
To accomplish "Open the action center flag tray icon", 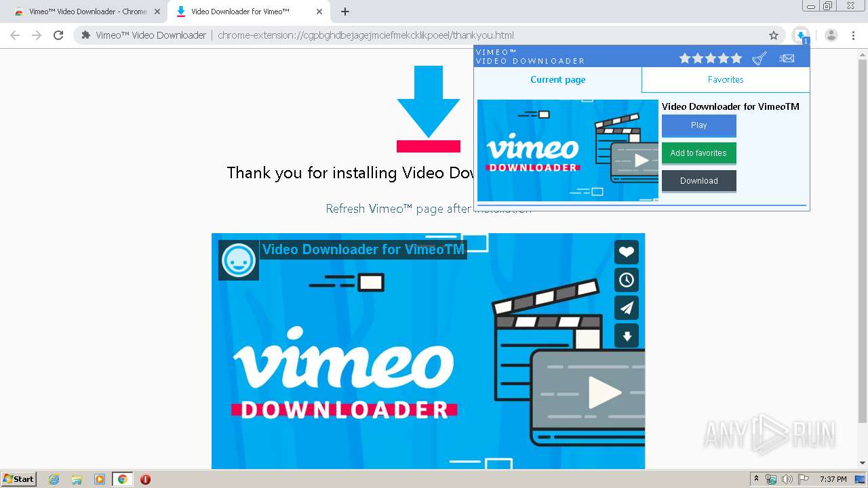I will pyautogui.click(x=804, y=479).
